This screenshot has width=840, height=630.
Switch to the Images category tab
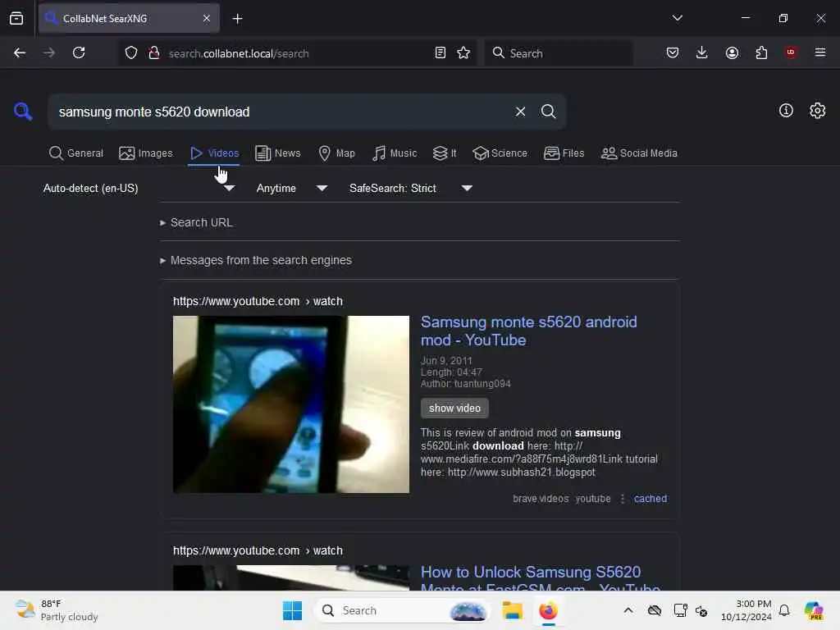(x=146, y=153)
